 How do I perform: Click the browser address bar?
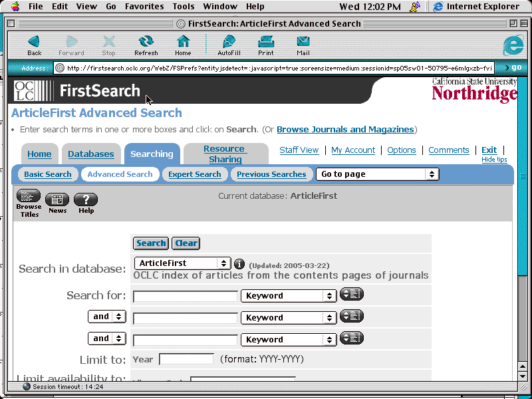point(273,68)
